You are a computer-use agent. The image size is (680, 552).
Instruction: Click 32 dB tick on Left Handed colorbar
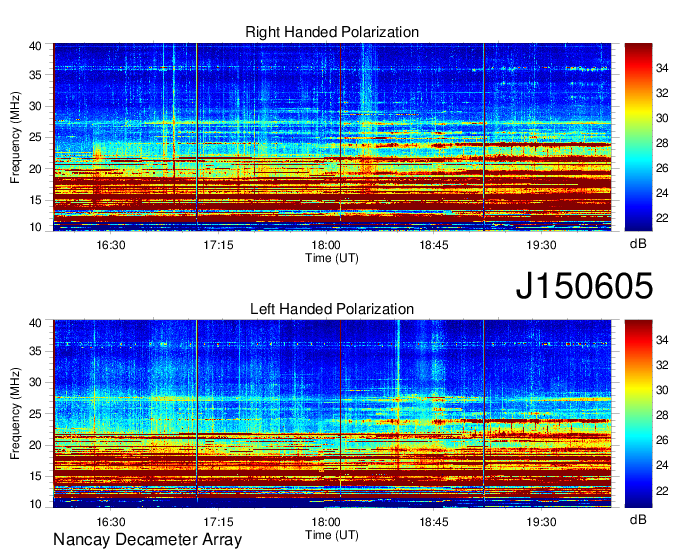(x=662, y=365)
